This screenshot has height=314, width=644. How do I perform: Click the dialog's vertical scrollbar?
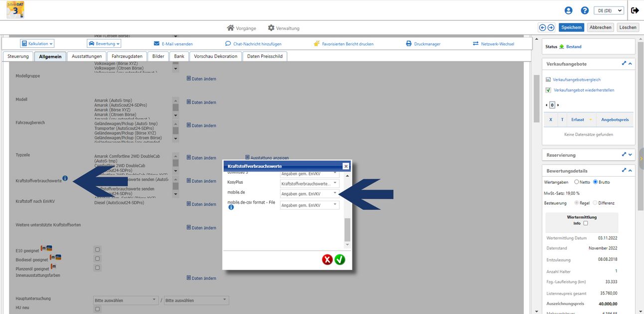pos(347,229)
